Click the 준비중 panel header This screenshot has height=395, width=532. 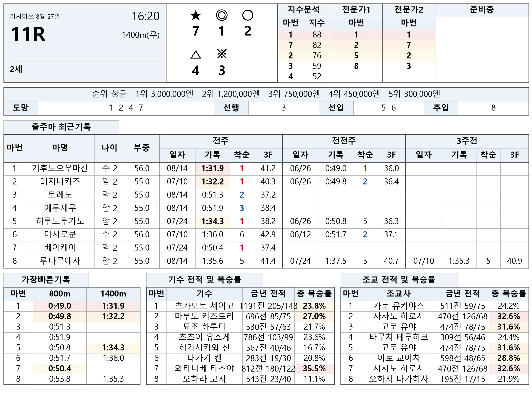point(482,10)
